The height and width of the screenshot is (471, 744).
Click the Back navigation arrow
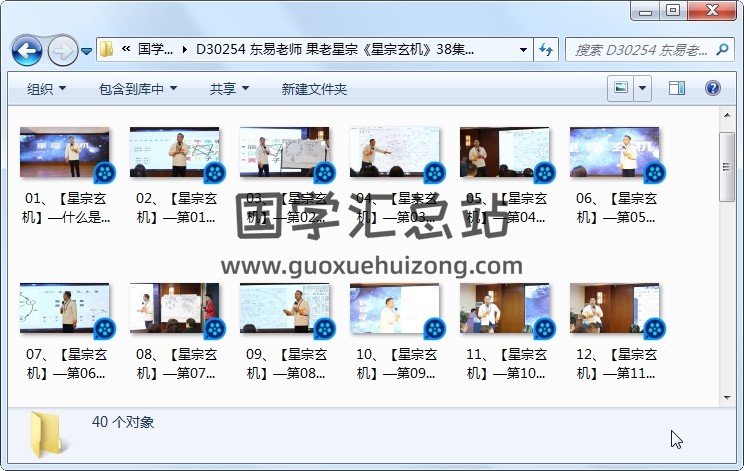click(x=27, y=50)
